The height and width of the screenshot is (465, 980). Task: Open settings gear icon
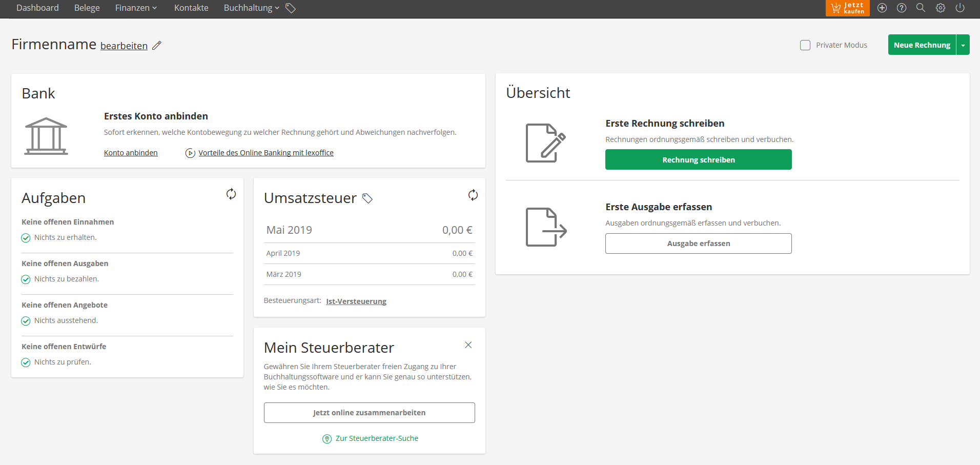940,8
